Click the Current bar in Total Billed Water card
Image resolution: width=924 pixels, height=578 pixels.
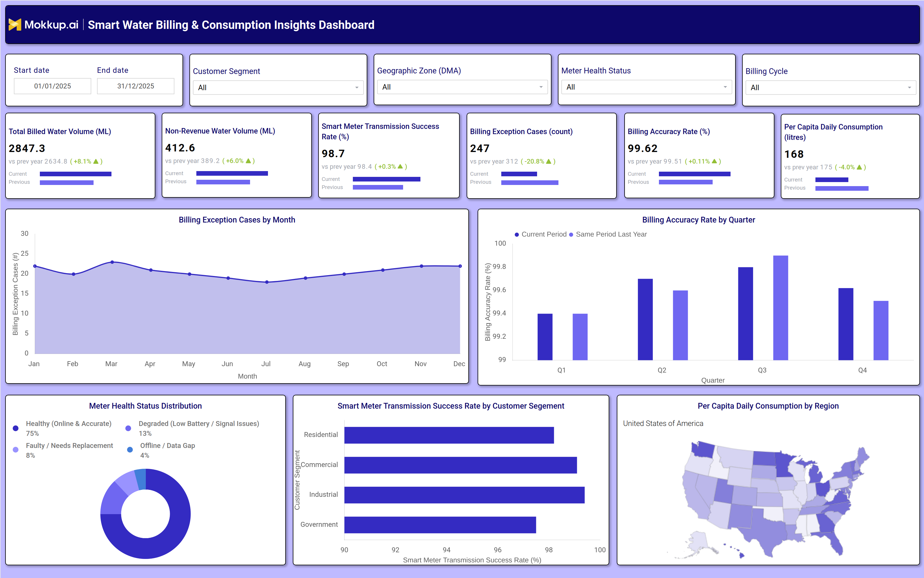(76, 174)
